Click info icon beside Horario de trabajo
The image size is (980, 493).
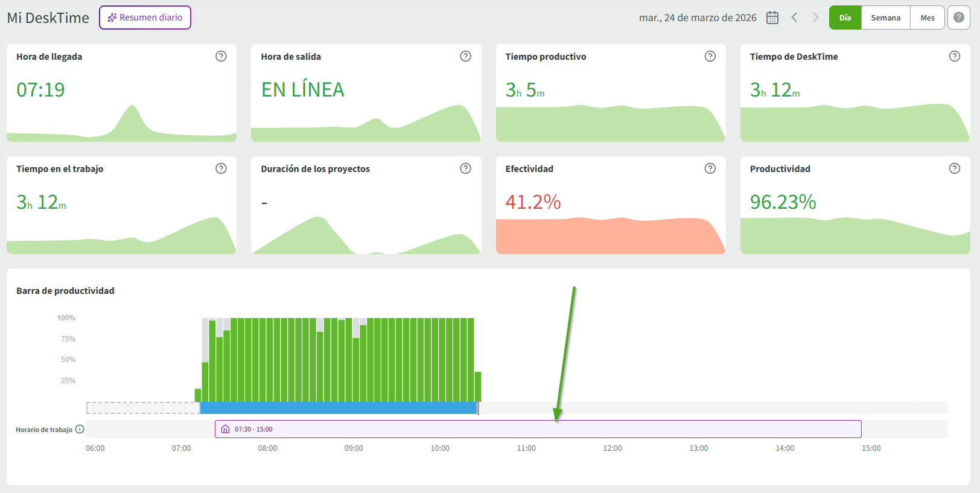[x=80, y=429]
